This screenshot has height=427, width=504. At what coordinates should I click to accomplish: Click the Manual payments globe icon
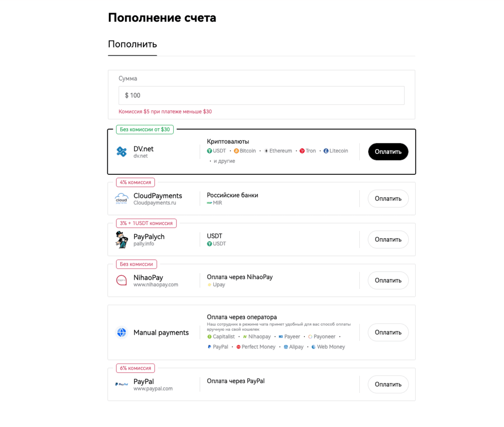(121, 332)
